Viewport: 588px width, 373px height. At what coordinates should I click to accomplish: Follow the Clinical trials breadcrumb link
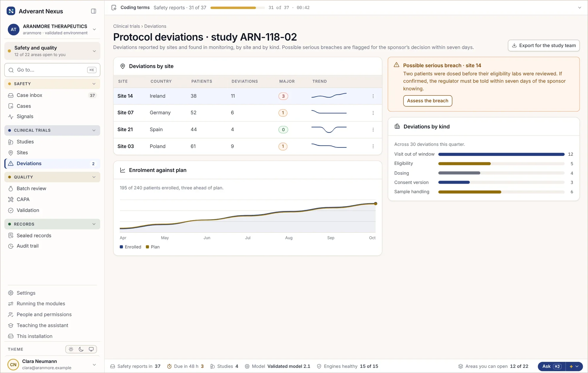126,26
